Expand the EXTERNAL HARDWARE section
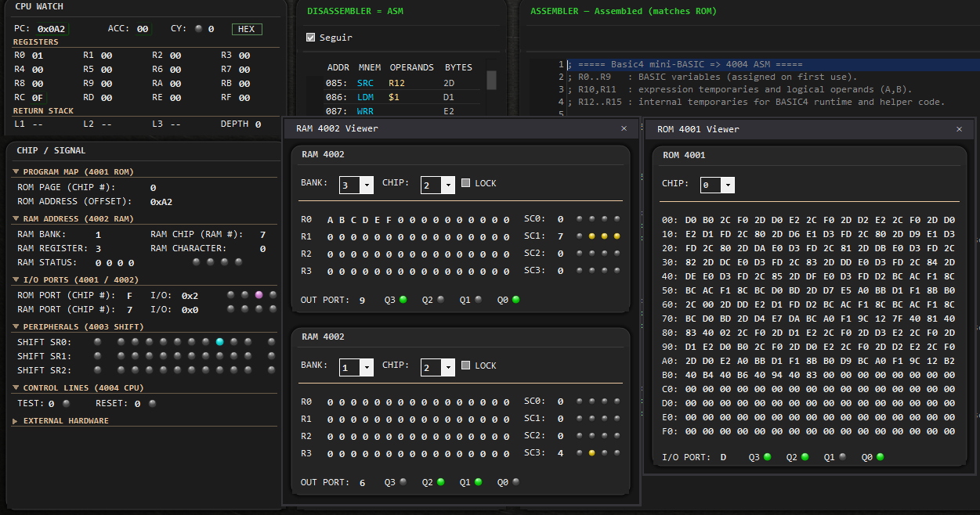The width and height of the screenshot is (980, 515). pos(16,421)
